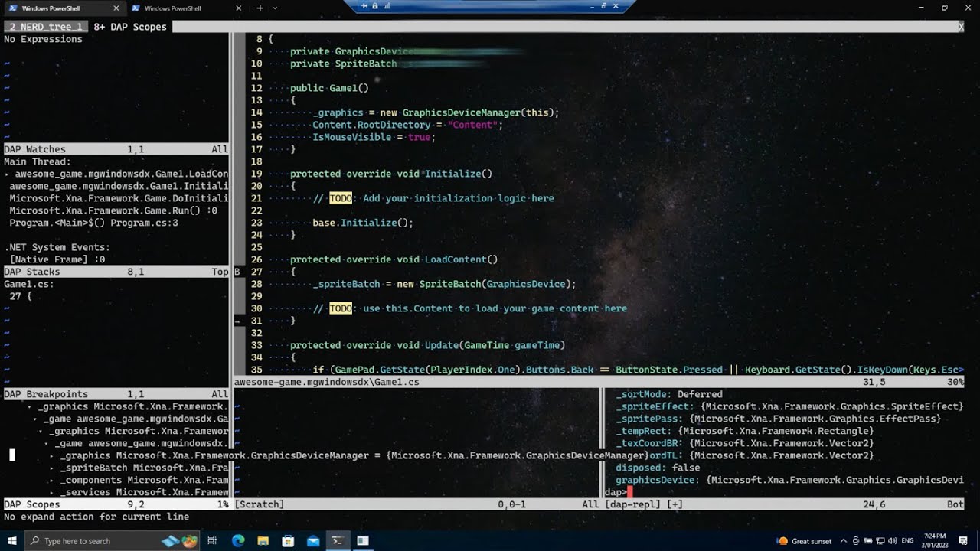
Task: Close the second Windows PowerShell tab
Action: point(238,8)
